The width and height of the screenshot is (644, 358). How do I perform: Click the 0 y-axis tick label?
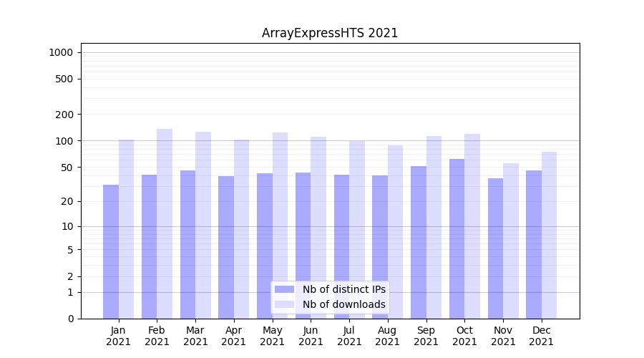70,319
